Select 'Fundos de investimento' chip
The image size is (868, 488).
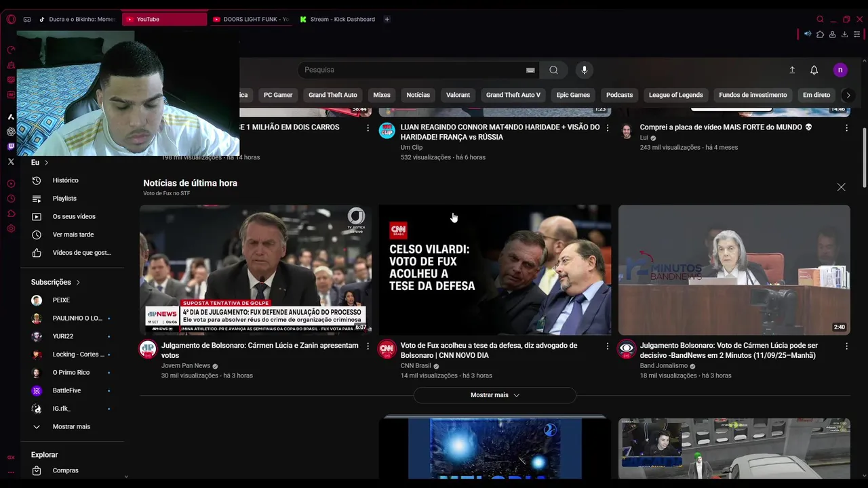click(x=753, y=95)
